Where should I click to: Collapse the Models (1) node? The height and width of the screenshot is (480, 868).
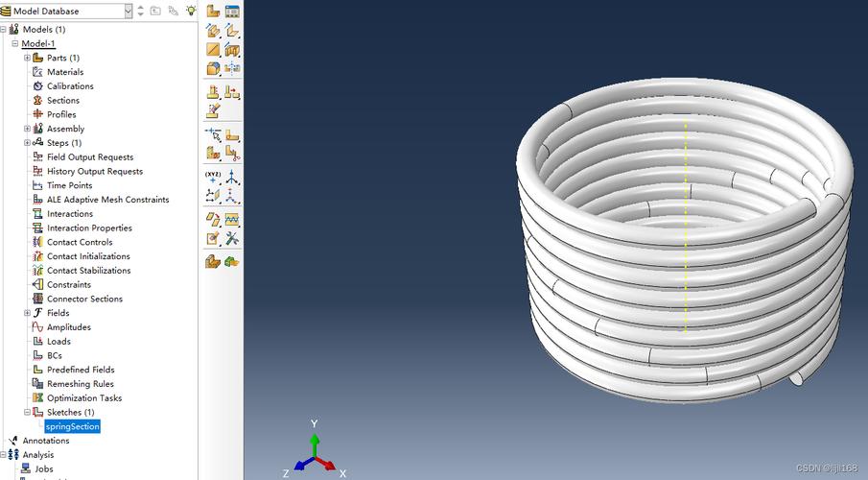[x=3, y=30]
